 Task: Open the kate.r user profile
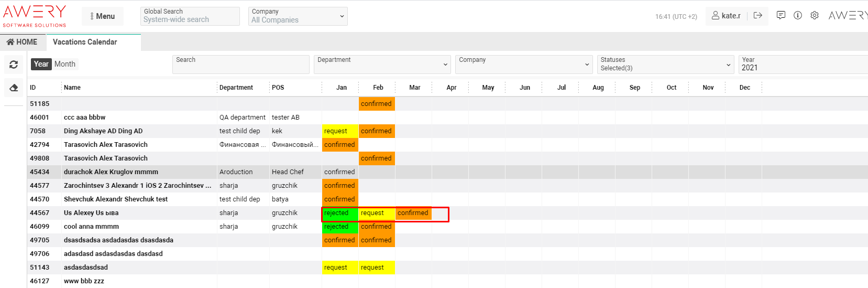pyautogui.click(x=726, y=16)
